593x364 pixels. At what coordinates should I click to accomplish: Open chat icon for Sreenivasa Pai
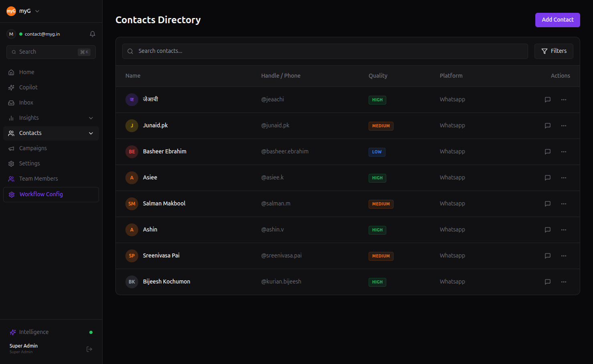pos(548,256)
